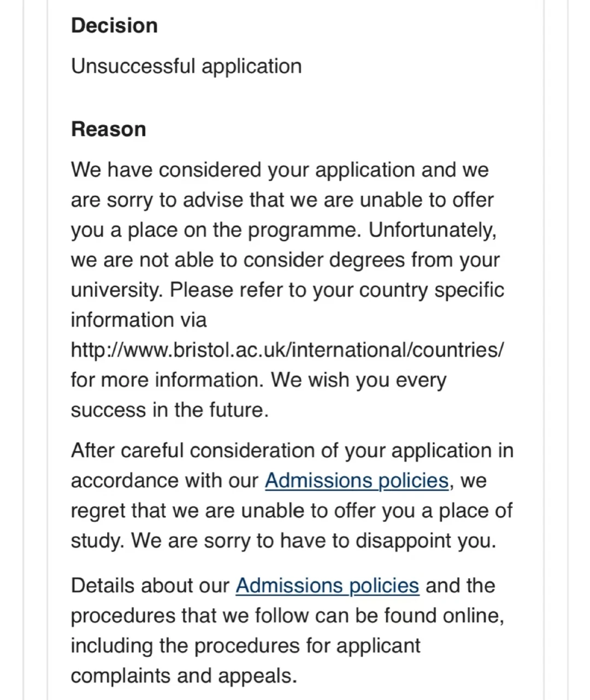The height and width of the screenshot is (700, 590).
Task: Click 'We wish you every success' sentence
Action: pyautogui.click(x=258, y=395)
